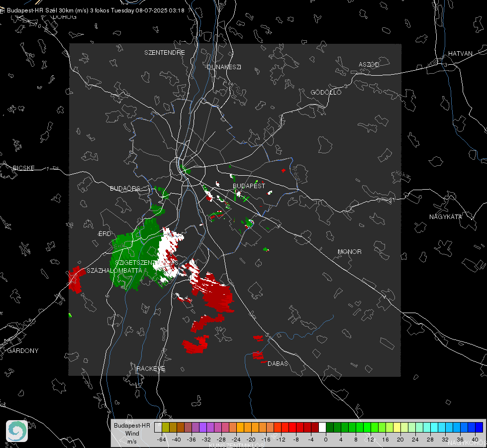Click the SZENTENDRE city label
The height and width of the screenshot is (448, 487).
click(x=165, y=53)
